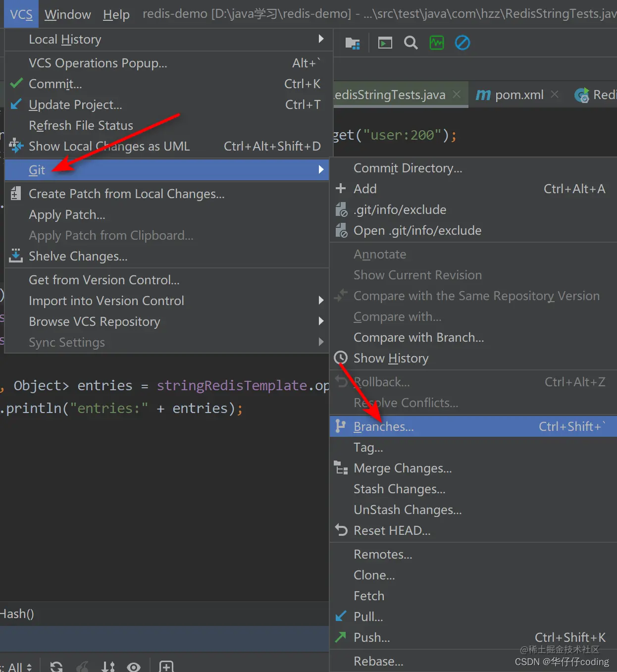This screenshot has height=672, width=617.
Task: Choose Tag... in Git submenu
Action: [x=473, y=447]
